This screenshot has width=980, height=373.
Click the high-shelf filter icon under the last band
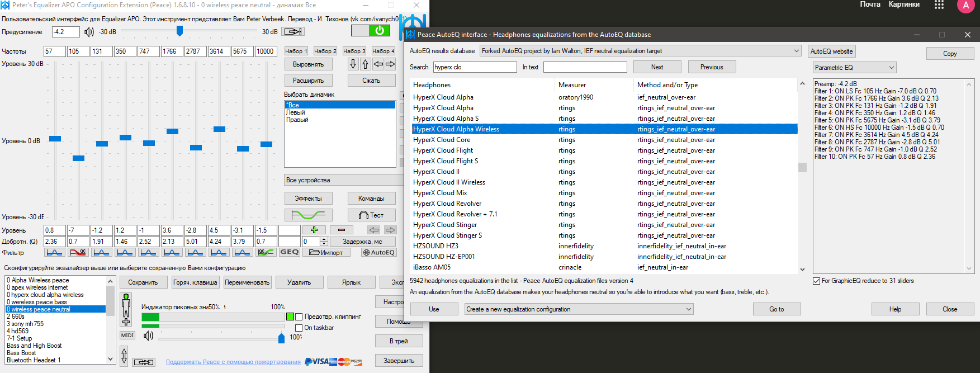(266, 252)
